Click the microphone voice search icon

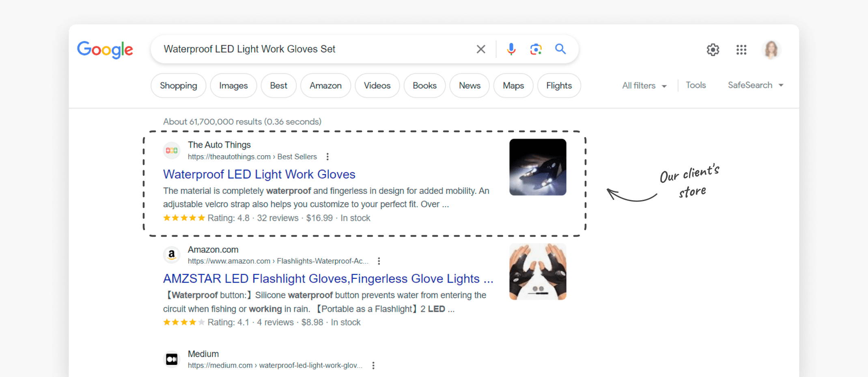coord(511,49)
